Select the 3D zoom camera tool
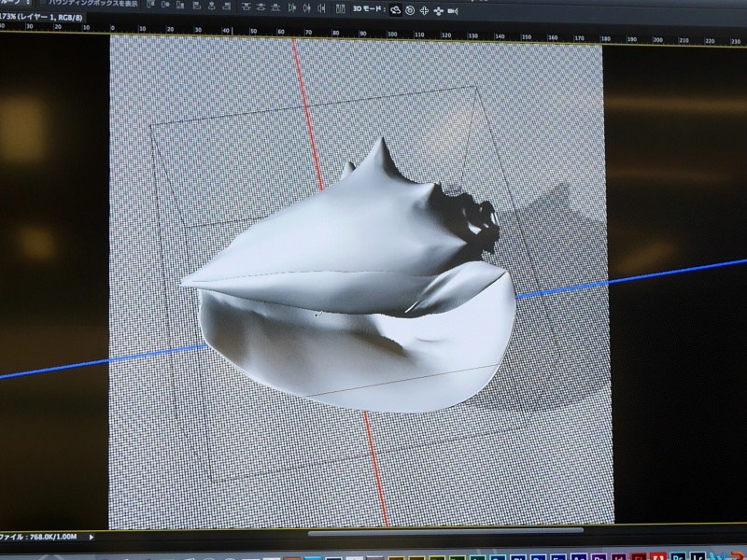The height and width of the screenshot is (560, 747). point(453,9)
